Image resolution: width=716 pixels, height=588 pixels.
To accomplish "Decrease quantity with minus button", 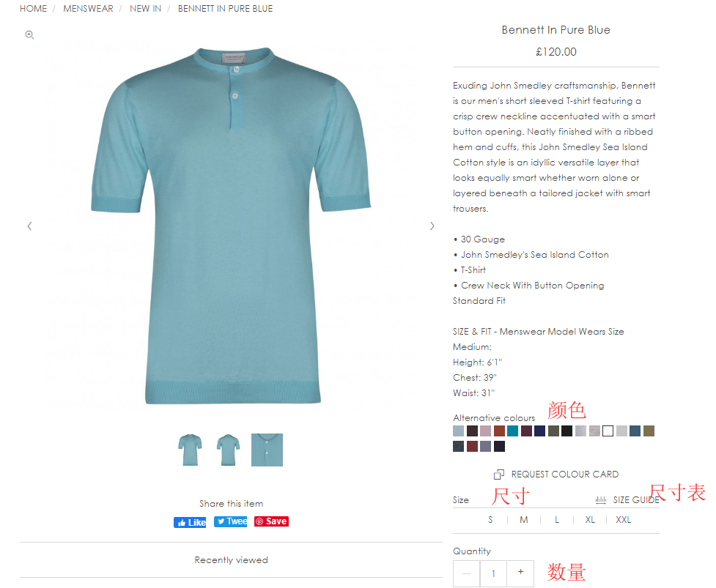I will coord(467,573).
